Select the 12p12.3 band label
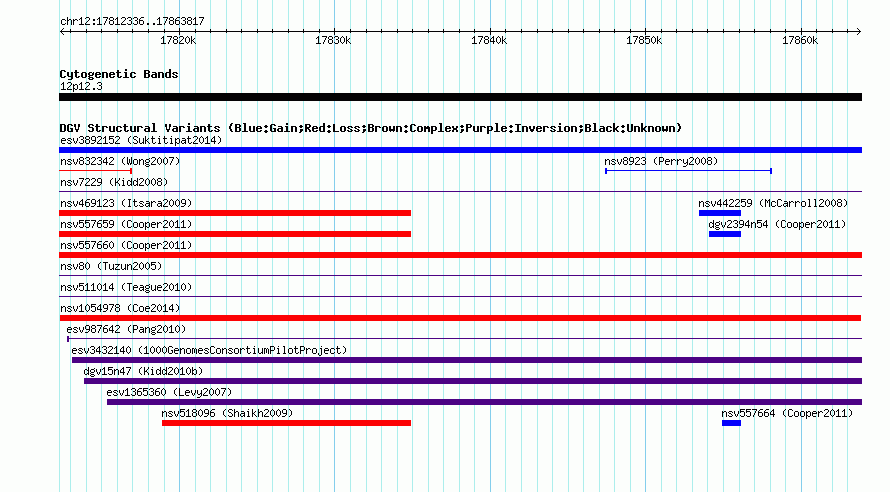 coord(81,86)
